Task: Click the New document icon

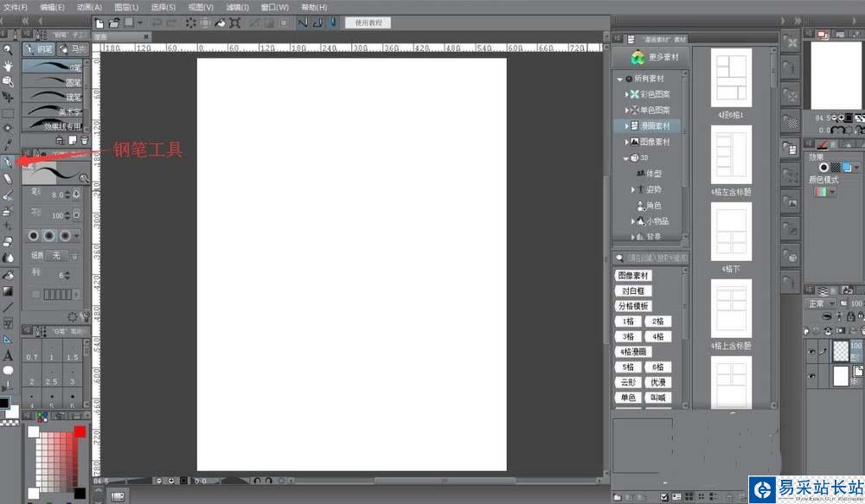Action: [x=100, y=22]
